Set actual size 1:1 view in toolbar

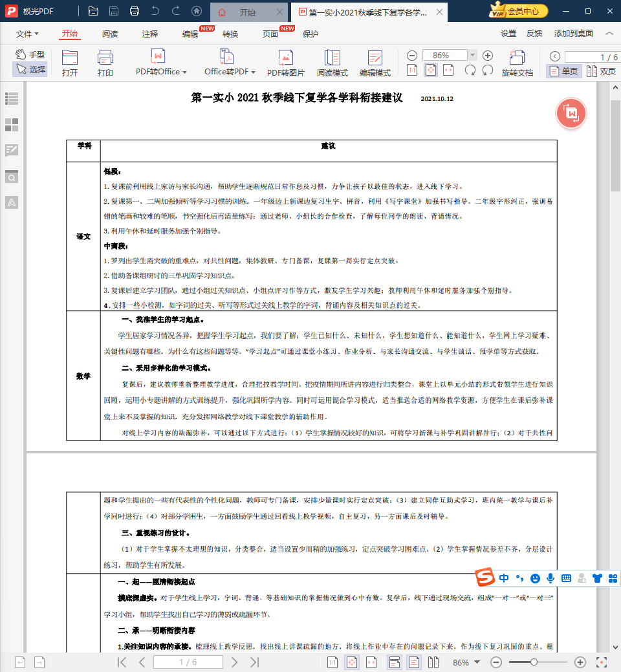412,70
